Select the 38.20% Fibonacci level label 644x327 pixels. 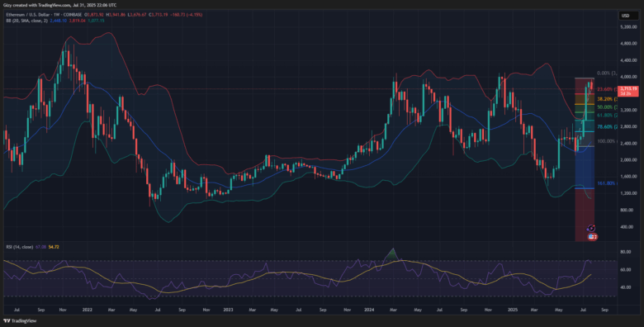pyautogui.click(x=606, y=99)
